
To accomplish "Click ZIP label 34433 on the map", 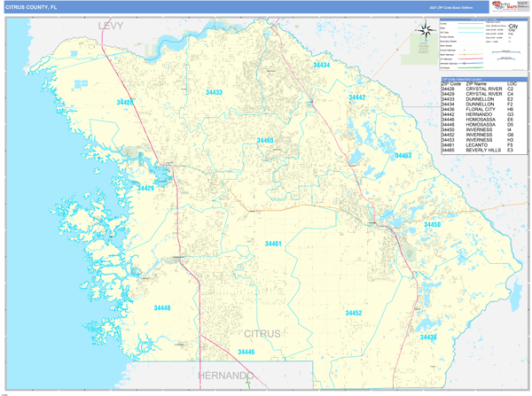I will (214, 92).
